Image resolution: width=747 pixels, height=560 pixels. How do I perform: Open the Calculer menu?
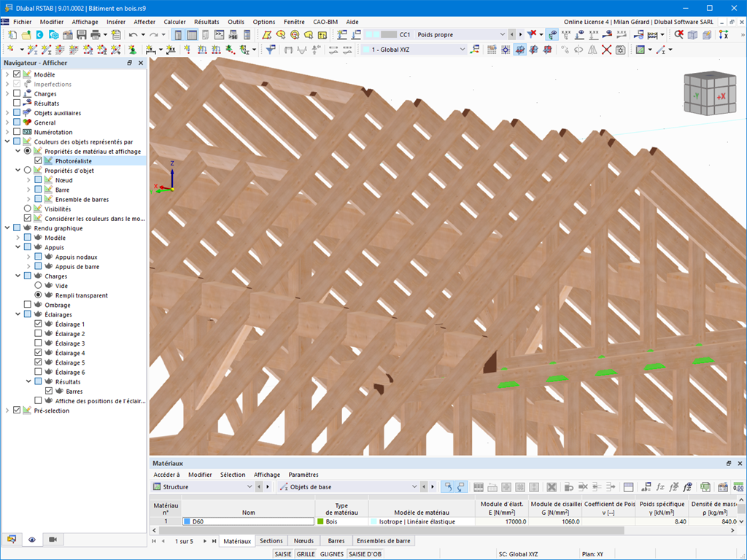174,22
